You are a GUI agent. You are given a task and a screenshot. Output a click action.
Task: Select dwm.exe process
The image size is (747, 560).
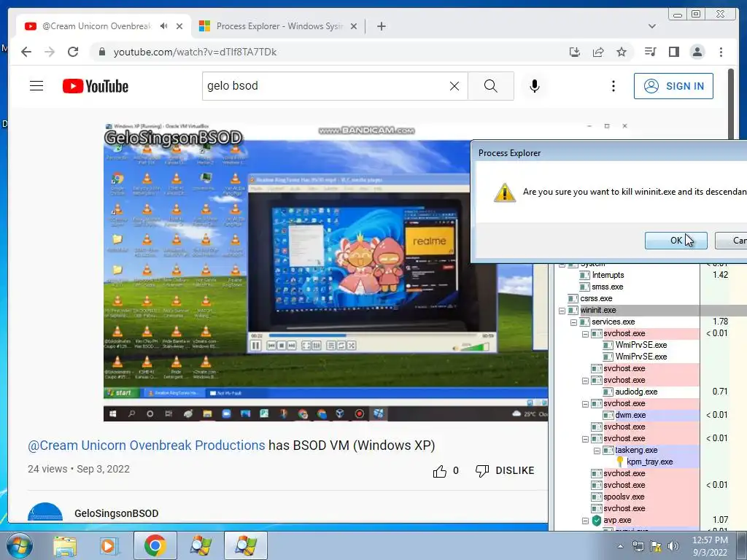(x=630, y=415)
